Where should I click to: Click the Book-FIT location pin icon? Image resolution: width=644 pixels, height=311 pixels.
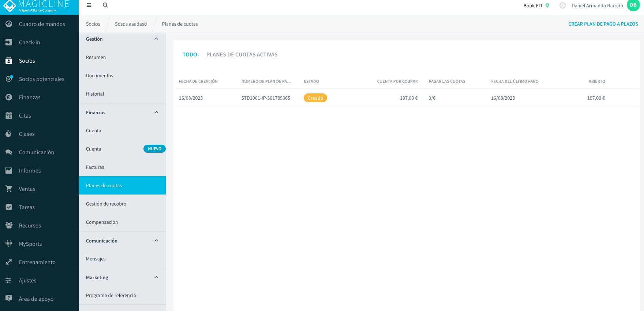[547, 5]
